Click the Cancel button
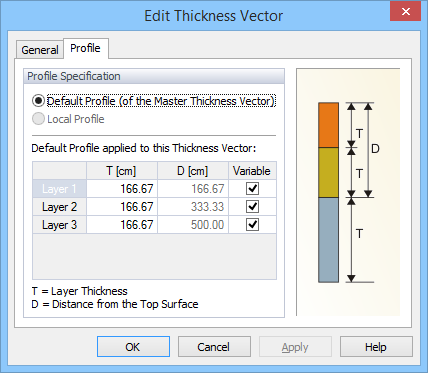The width and height of the screenshot is (428, 373). (214, 347)
